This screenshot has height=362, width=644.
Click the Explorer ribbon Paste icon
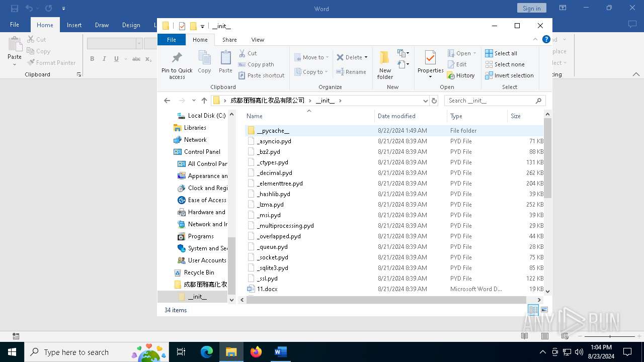pos(225,62)
